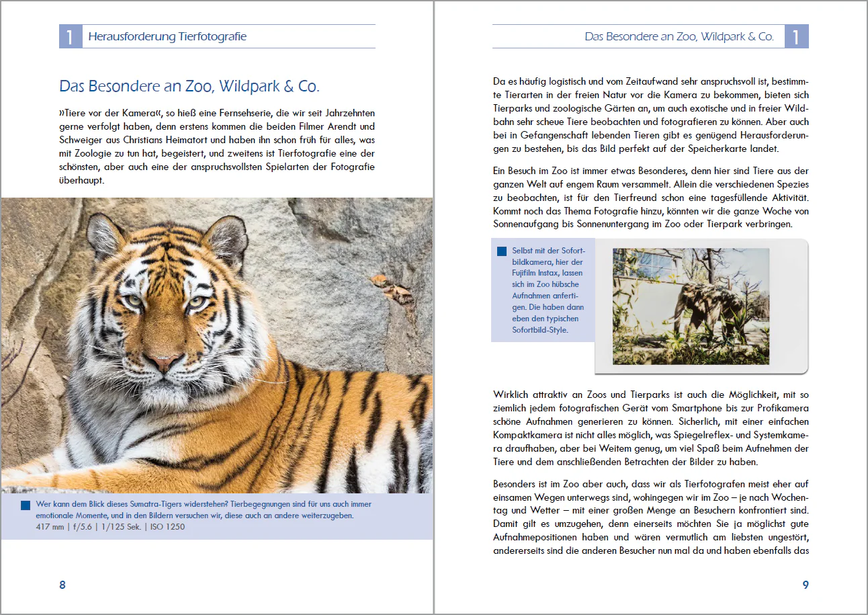
Task: Select the Sumatra tiger photograph
Action: [x=217, y=345]
